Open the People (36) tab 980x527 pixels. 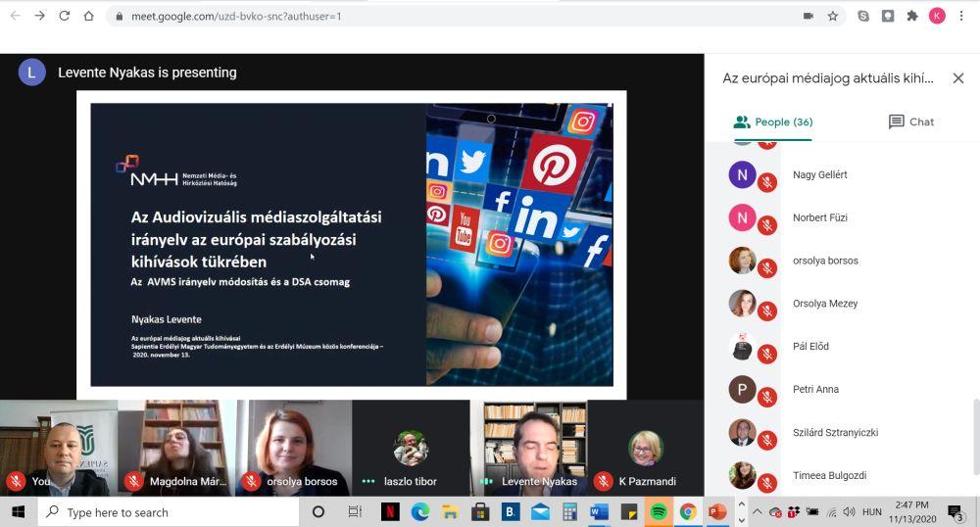[x=772, y=122]
